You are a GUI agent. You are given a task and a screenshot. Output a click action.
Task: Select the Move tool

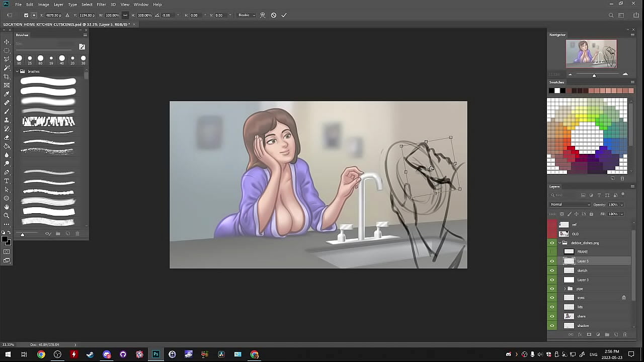7,42
